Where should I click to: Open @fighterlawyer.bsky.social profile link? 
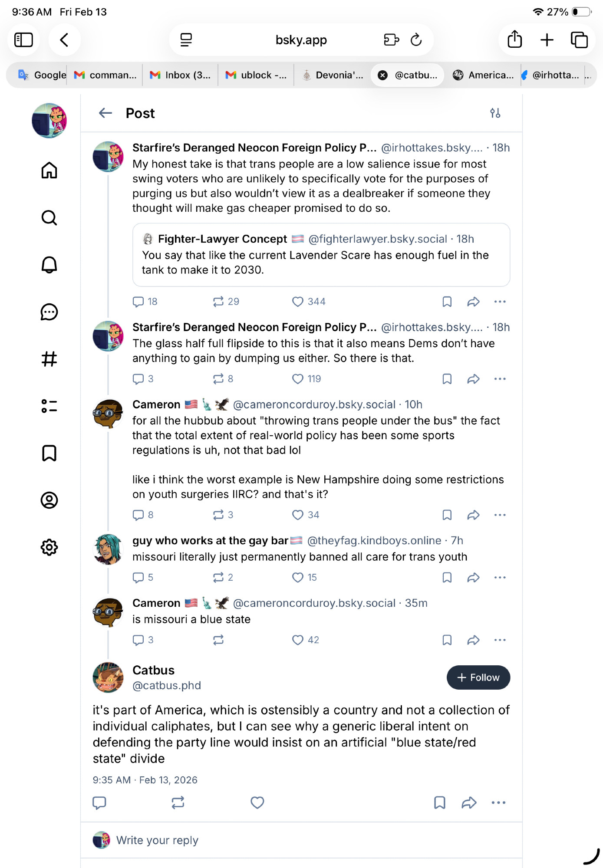coord(377,239)
